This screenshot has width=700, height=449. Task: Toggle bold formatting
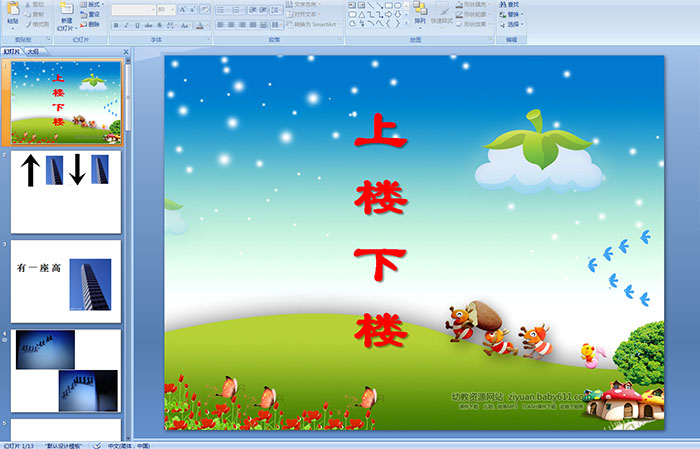[x=117, y=25]
